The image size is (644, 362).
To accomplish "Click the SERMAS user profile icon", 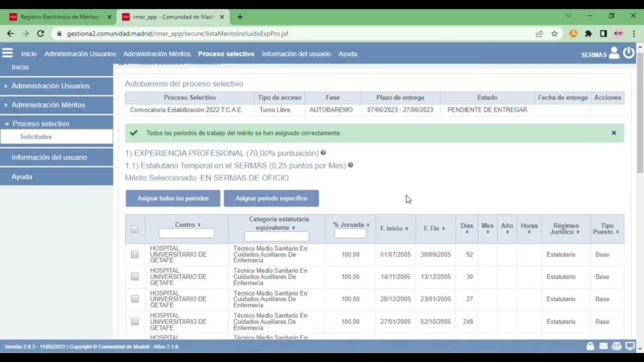I will [614, 53].
